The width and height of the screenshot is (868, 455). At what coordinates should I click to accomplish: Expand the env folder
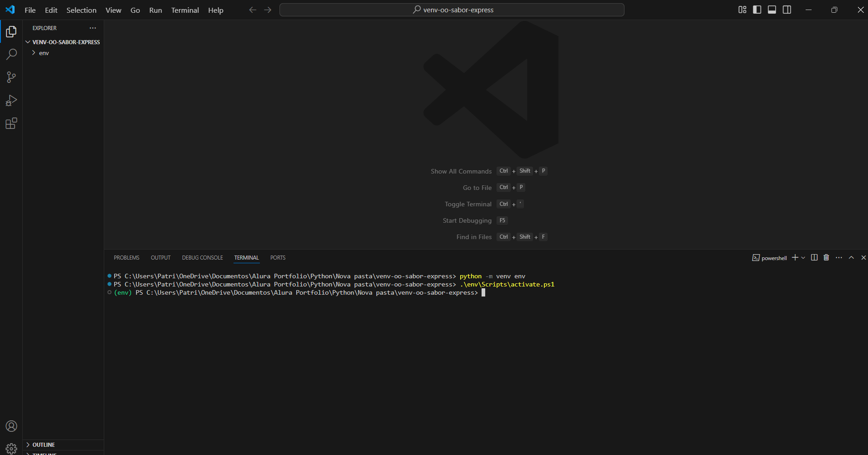click(63, 53)
